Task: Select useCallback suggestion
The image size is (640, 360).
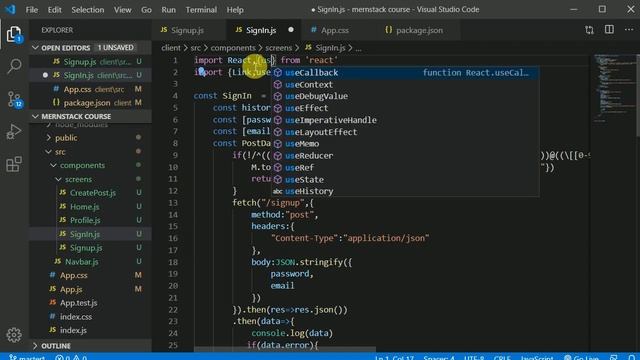Action: click(x=405, y=73)
